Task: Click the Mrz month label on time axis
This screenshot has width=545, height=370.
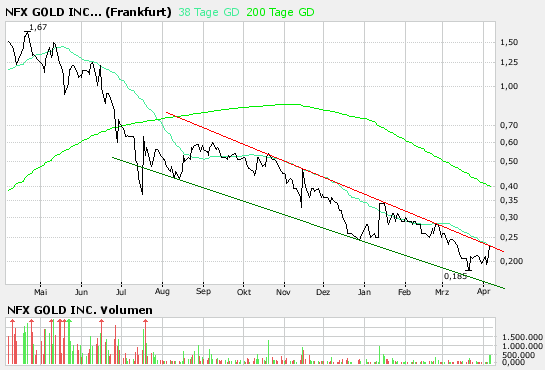Action: [x=442, y=292]
